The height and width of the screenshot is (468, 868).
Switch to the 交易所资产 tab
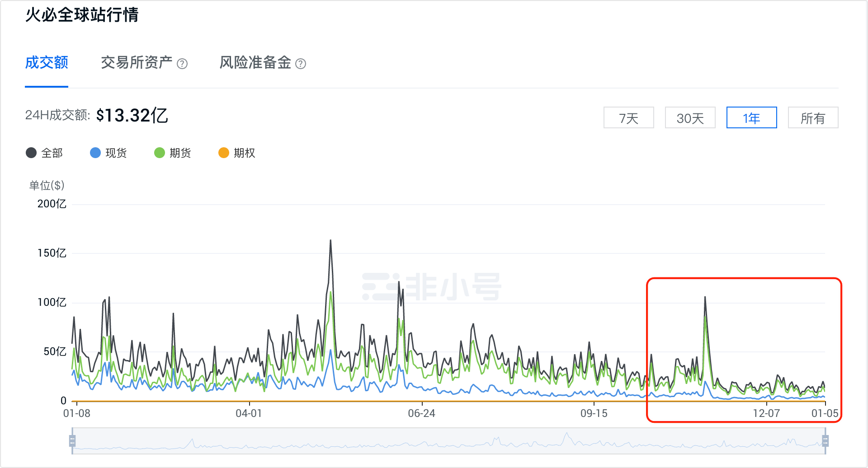tap(137, 63)
